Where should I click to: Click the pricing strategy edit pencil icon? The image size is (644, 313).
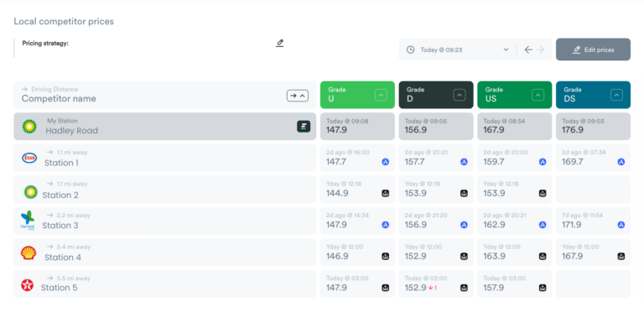pyautogui.click(x=280, y=43)
